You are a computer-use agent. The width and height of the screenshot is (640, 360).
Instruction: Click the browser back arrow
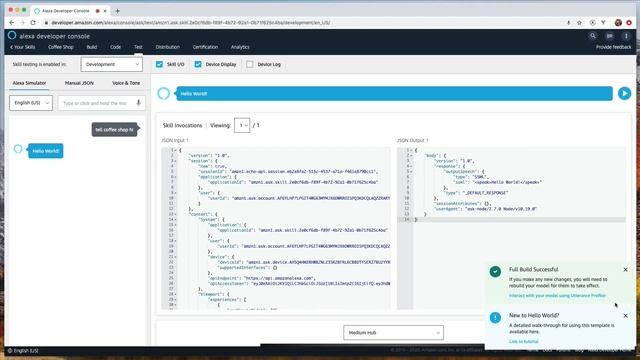coord(11,23)
